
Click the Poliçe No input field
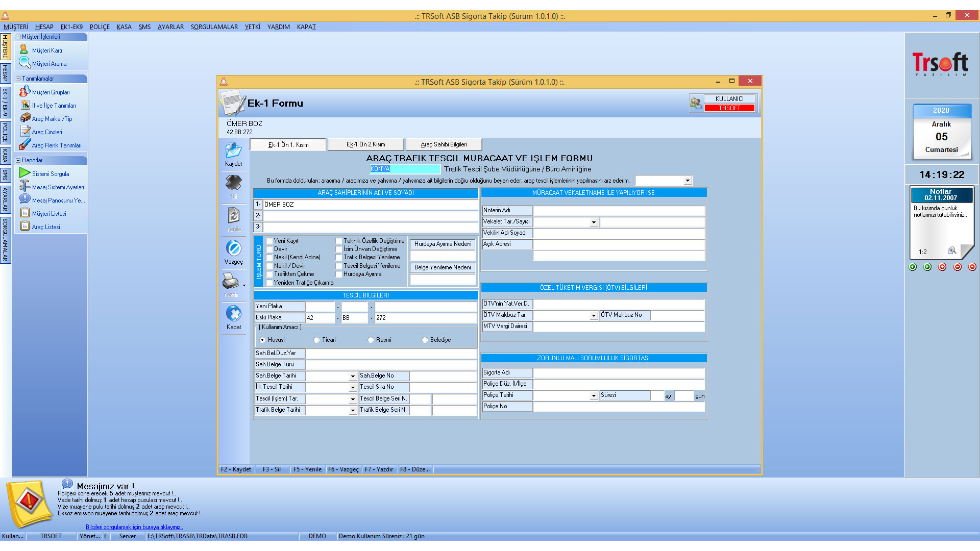619,407
